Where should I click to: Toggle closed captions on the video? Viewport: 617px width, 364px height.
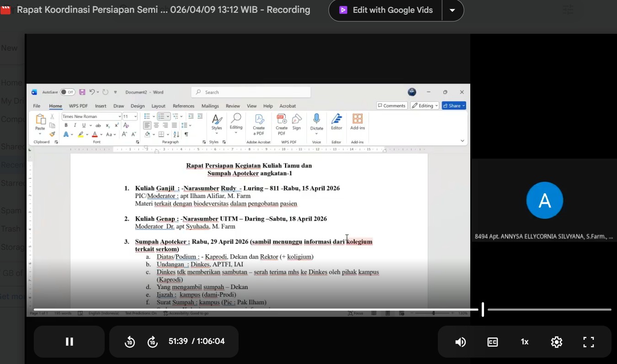tap(492, 342)
